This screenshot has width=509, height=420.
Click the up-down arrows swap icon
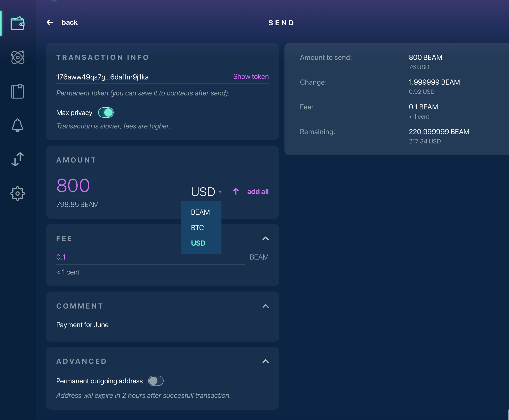18,159
